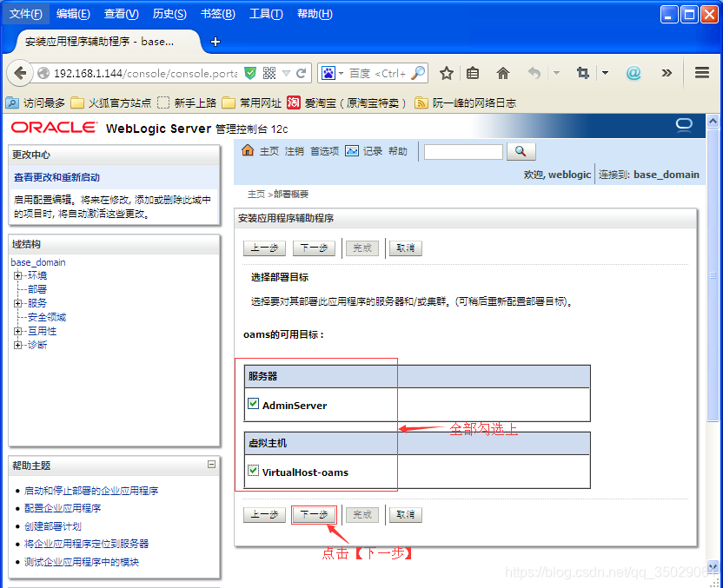Open 查看更改和重新启动 in change center
The height and width of the screenshot is (588, 723).
coord(56,177)
